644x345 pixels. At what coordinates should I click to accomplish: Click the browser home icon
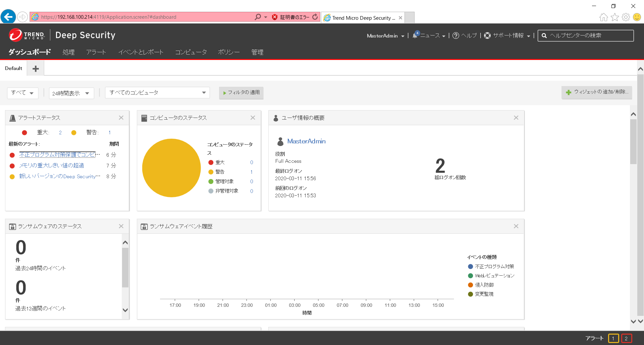(x=603, y=17)
